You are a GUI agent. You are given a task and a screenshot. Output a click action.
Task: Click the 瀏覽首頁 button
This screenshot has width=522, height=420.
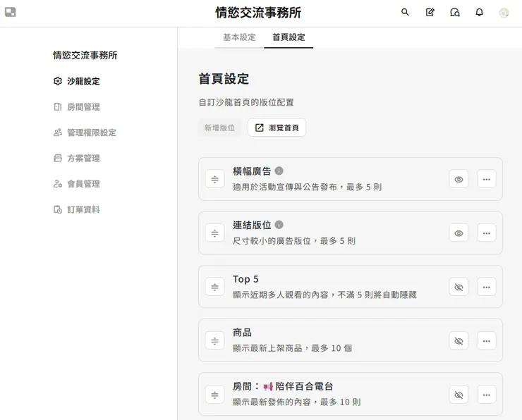[277, 128]
